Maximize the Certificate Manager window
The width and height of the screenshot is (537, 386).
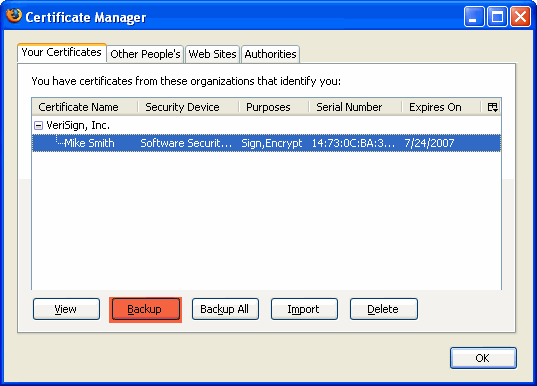(497, 16)
